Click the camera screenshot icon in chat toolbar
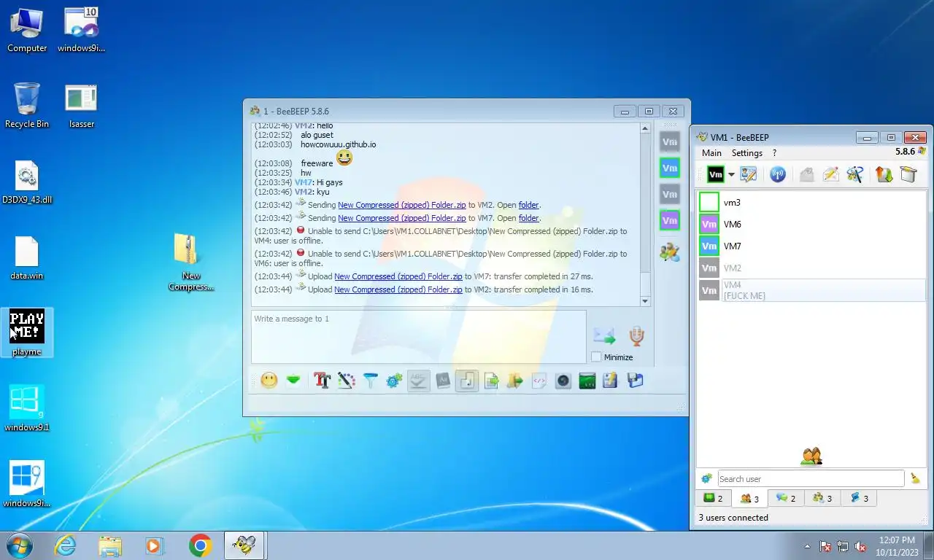 (x=563, y=381)
